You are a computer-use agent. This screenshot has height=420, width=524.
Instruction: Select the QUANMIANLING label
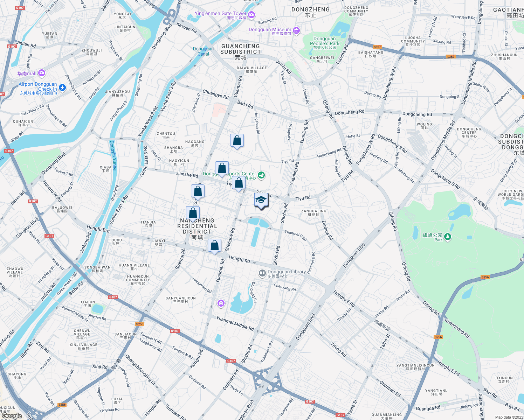click(x=387, y=416)
